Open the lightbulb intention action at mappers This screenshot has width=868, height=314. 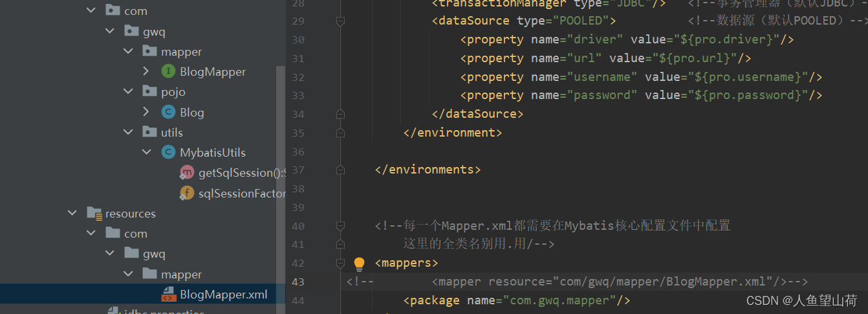[360, 264]
